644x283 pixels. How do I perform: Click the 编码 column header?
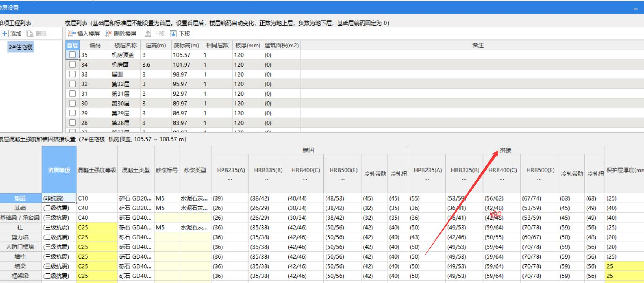pos(95,45)
